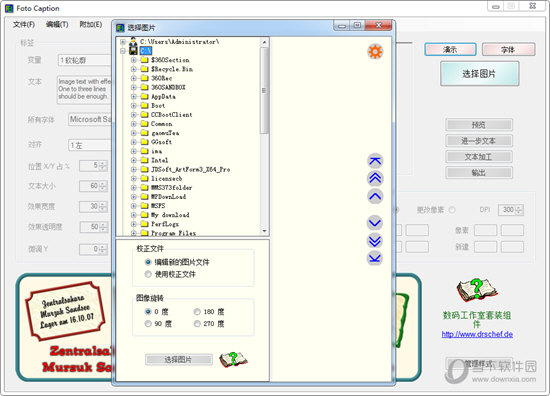Click folder tree scroll up arrow
The height and width of the screenshot is (396, 550).
tap(264, 42)
